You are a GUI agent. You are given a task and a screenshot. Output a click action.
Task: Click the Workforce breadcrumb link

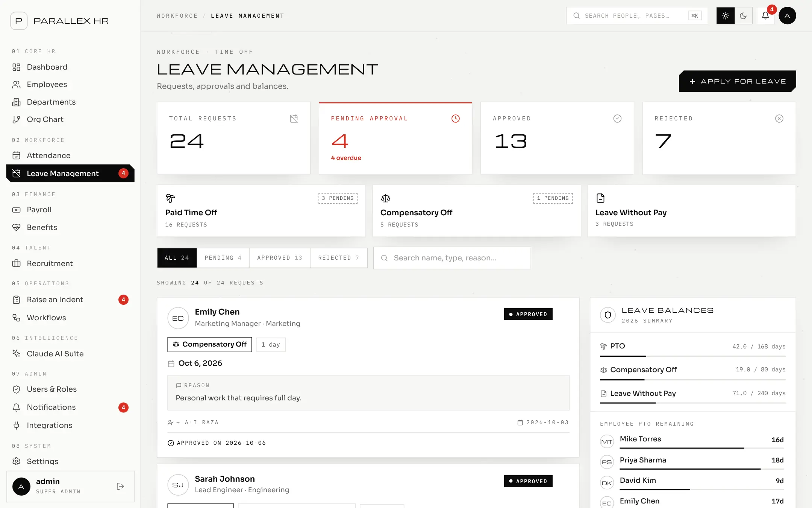coord(177,16)
